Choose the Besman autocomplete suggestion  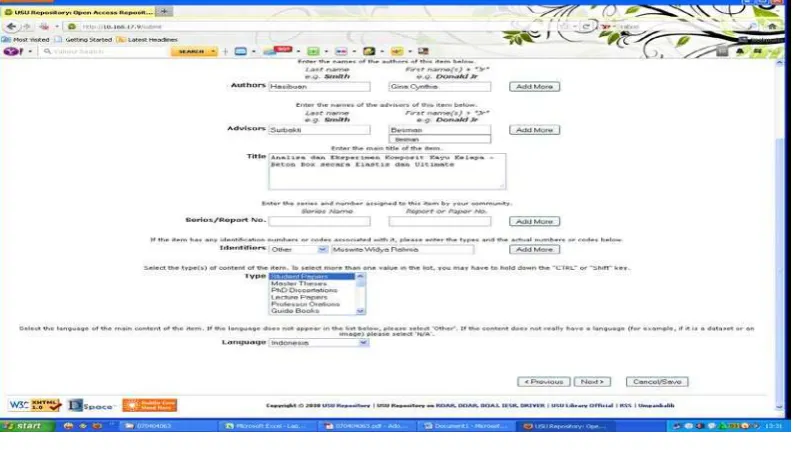[x=439, y=139]
